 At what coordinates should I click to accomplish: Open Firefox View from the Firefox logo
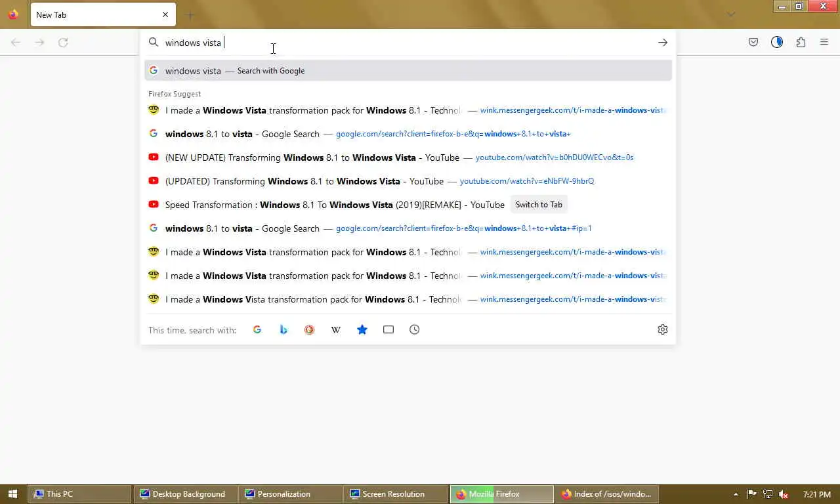tap(13, 14)
